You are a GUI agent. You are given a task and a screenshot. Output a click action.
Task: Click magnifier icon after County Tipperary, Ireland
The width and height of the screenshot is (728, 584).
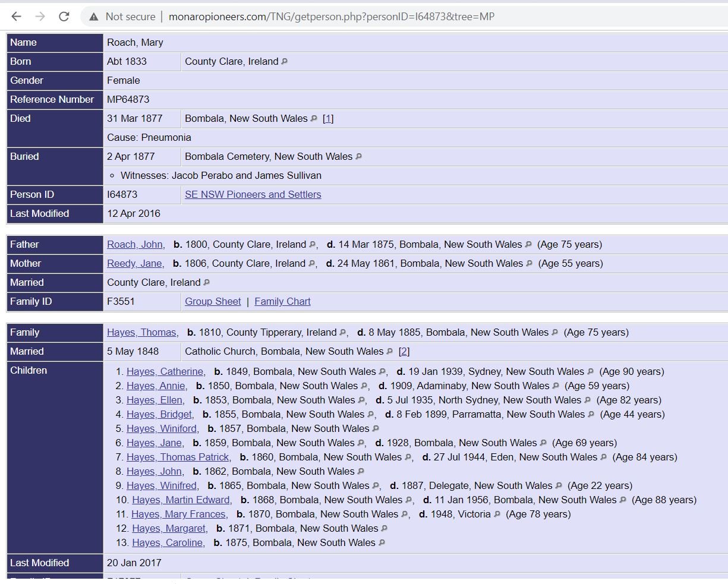[x=343, y=333]
